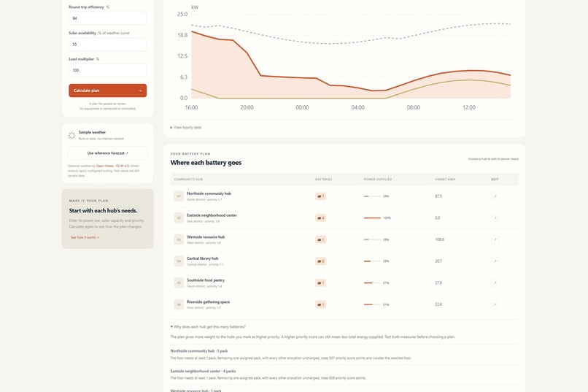Click Northside community hub battery count badge

point(320,196)
